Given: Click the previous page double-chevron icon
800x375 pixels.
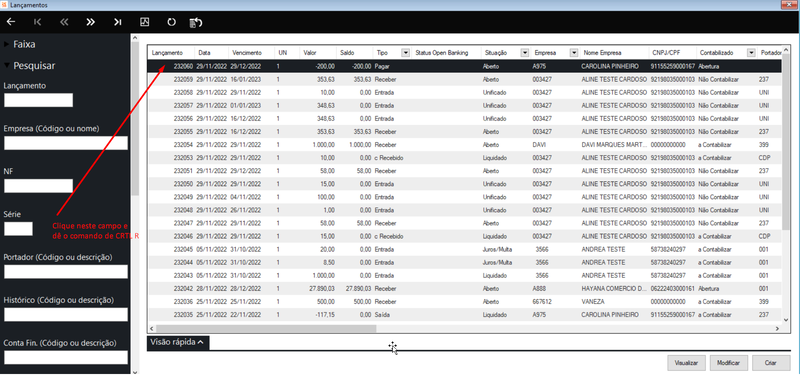Looking at the screenshot, I should tap(64, 22).
